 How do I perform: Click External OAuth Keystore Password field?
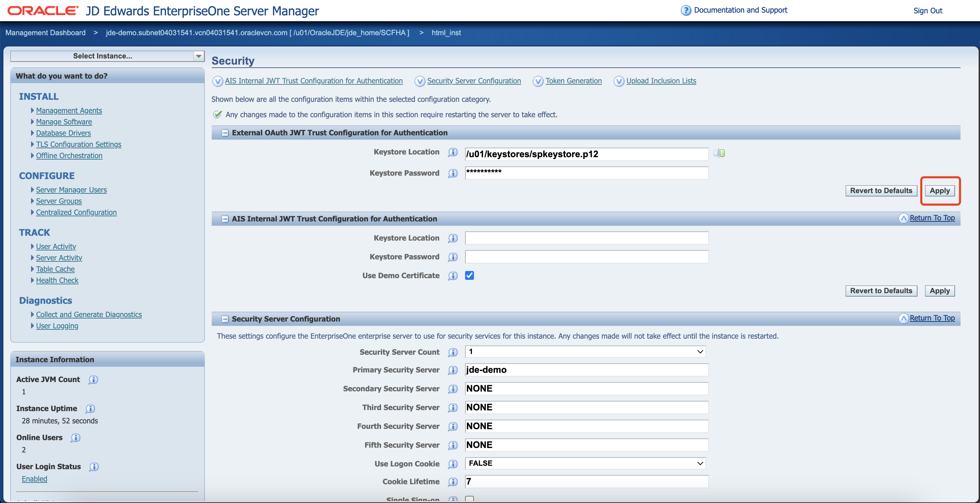[587, 173]
